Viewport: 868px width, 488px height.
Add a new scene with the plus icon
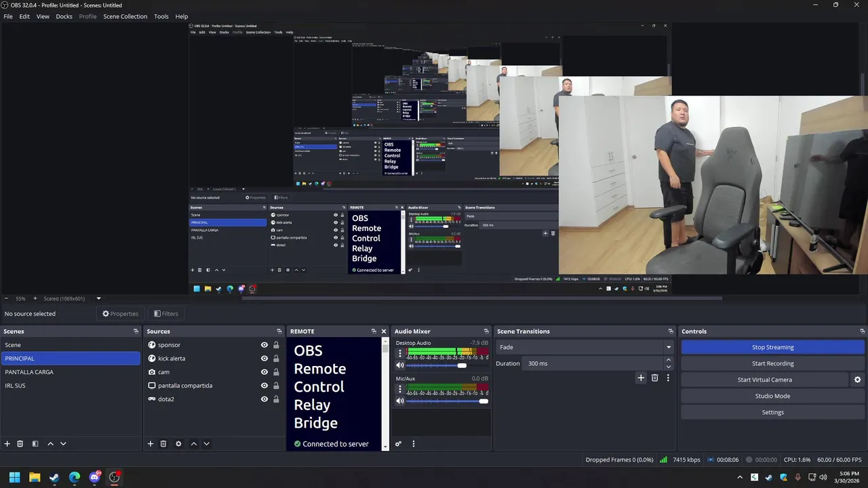[x=7, y=444]
